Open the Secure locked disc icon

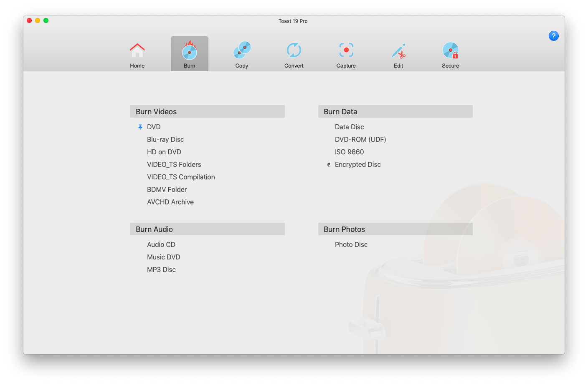point(451,50)
